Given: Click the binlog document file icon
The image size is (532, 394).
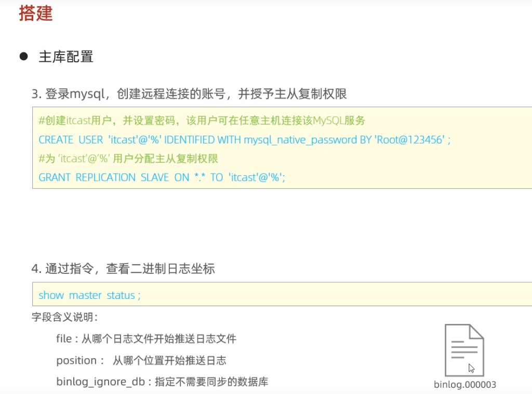Looking at the screenshot, I should [x=464, y=350].
